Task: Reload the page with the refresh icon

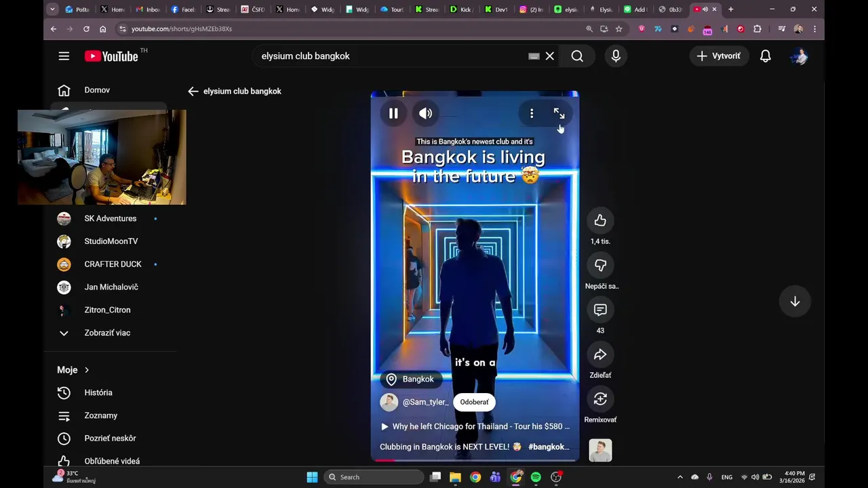Action: click(86, 29)
